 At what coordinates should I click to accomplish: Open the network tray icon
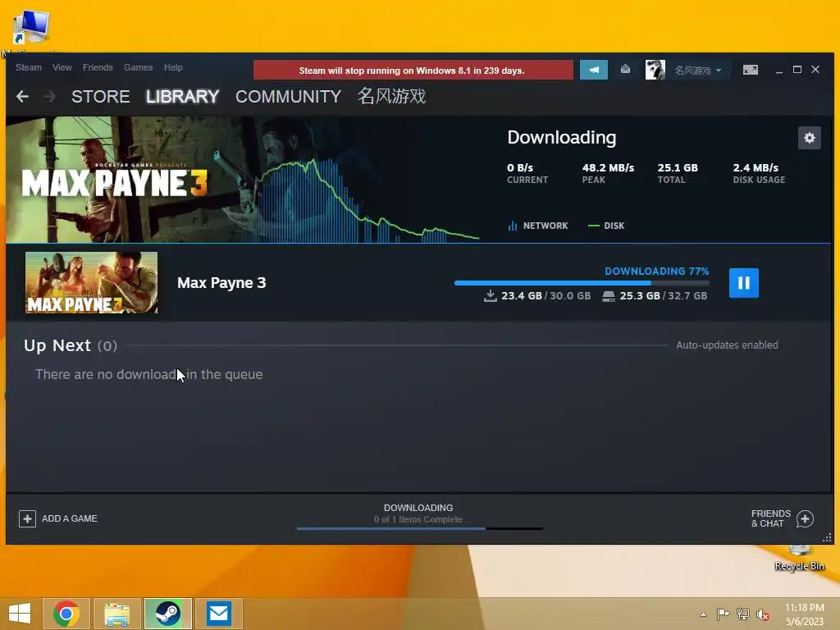[x=743, y=614]
